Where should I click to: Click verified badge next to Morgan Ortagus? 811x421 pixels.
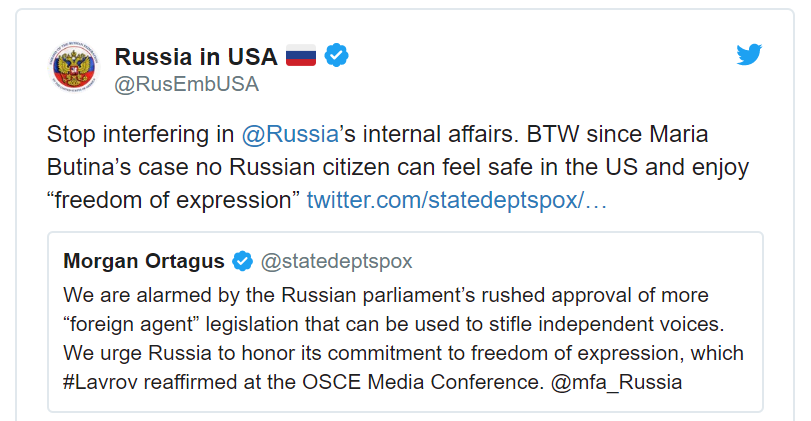point(242,261)
